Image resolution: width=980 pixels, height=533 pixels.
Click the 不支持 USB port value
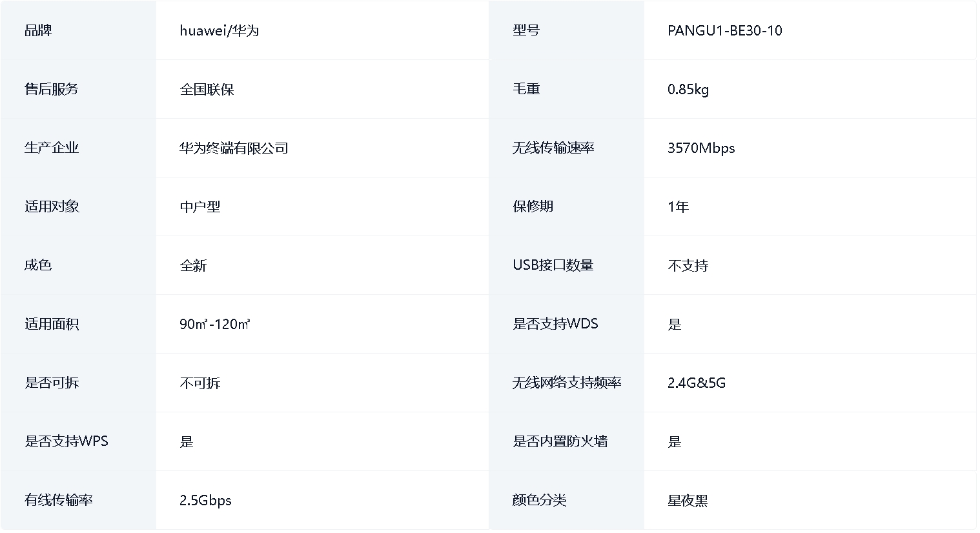point(688,266)
